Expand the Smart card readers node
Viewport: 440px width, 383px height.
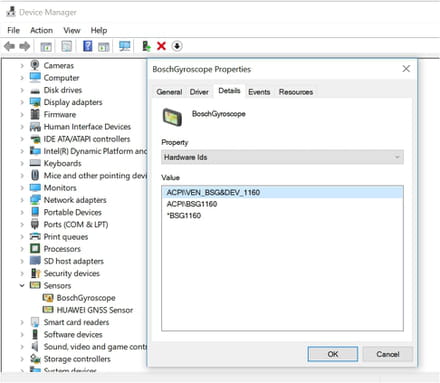pos(22,322)
